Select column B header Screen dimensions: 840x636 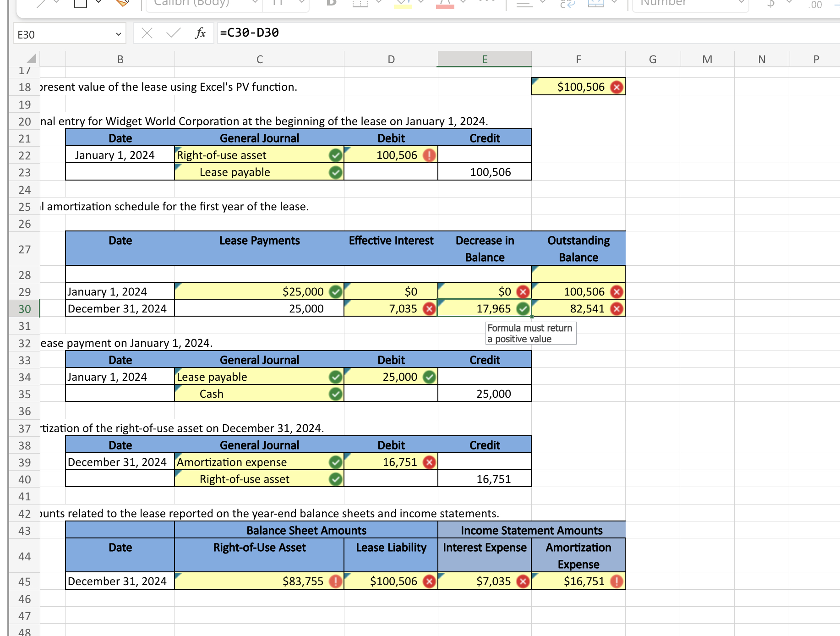pos(120,59)
